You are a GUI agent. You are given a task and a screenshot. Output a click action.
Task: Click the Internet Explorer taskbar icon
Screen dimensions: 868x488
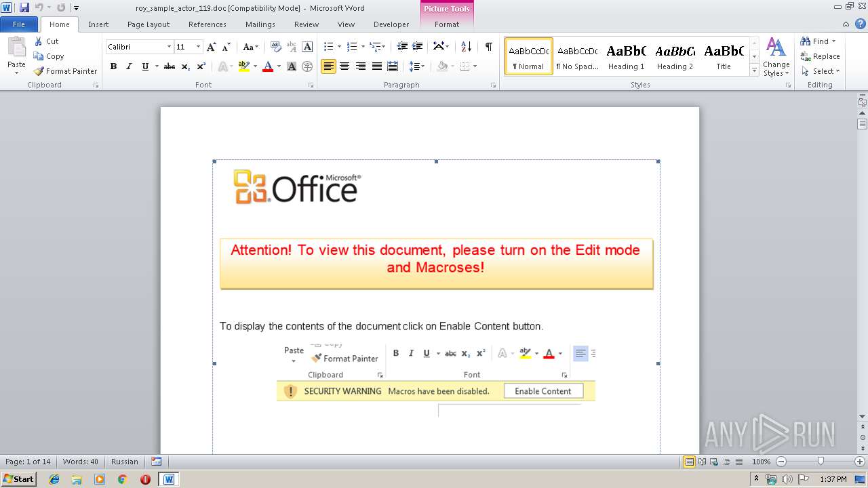54,479
